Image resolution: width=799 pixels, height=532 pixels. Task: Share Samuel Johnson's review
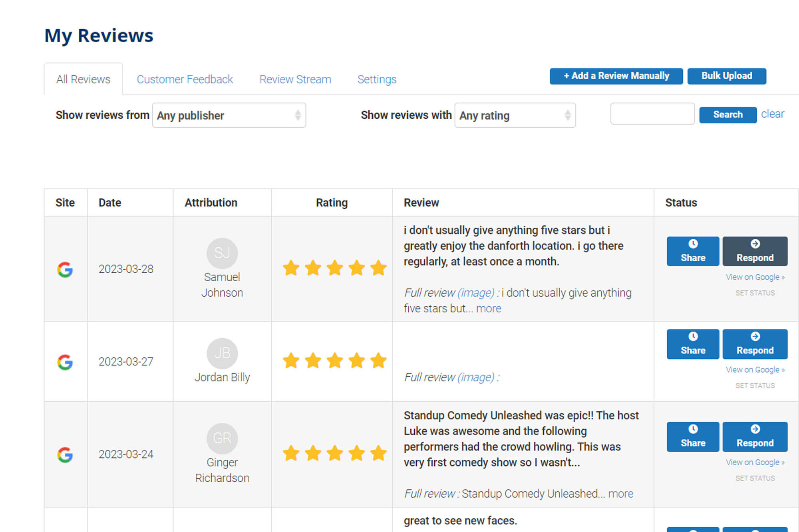tap(693, 251)
